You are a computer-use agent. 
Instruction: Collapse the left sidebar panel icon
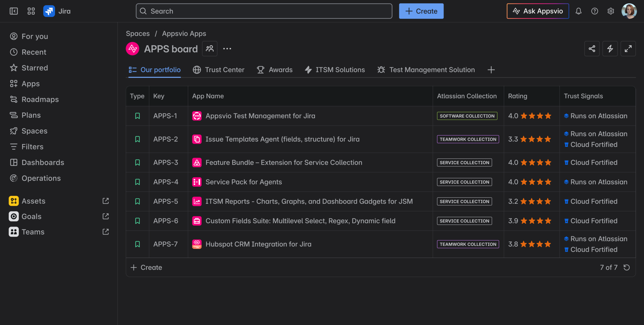point(14,11)
